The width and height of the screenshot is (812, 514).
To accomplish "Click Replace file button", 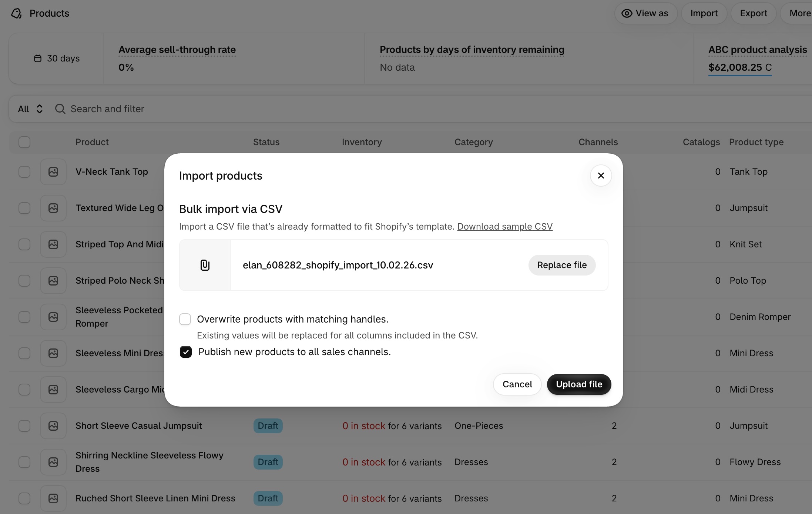I will click(562, 265).
